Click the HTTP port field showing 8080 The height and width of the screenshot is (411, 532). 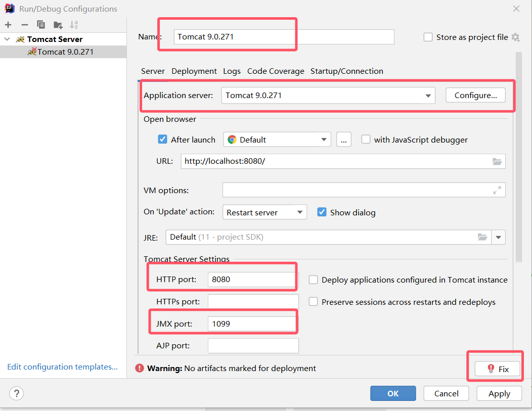(x=253, y=280)
